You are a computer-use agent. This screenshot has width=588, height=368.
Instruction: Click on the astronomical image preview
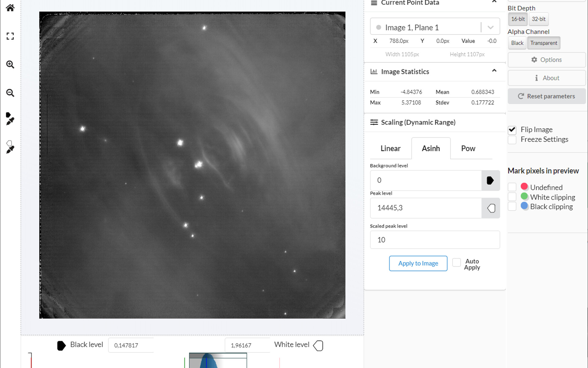pyautogui.click(x=192, y=165)
